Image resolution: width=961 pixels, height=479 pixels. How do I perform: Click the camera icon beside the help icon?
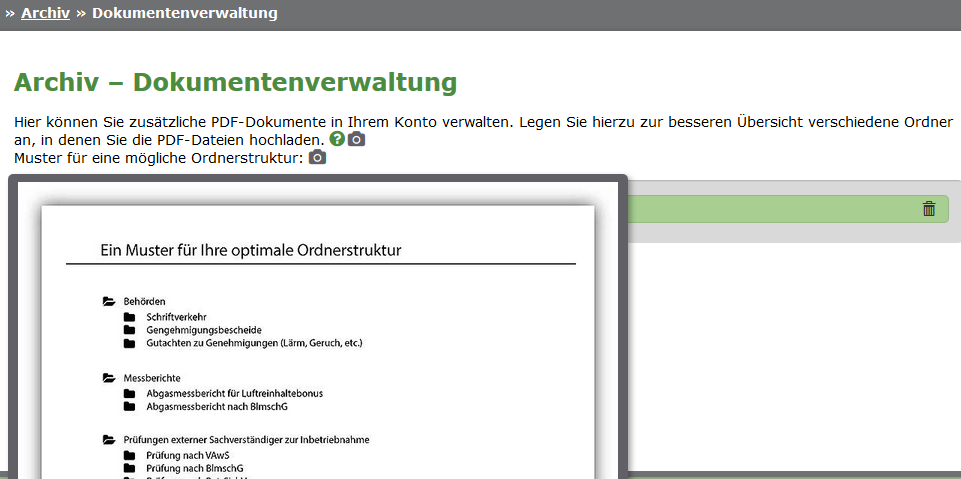click(356, 139)
